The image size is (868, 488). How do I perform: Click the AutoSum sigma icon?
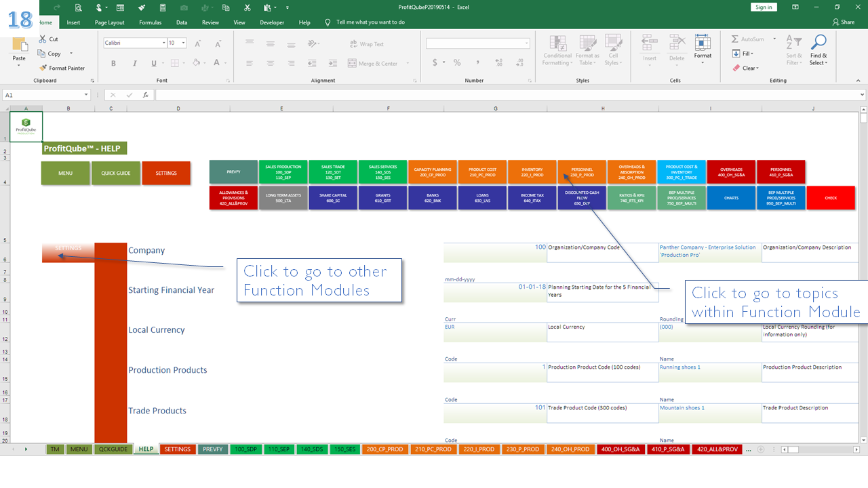point(736,39)
